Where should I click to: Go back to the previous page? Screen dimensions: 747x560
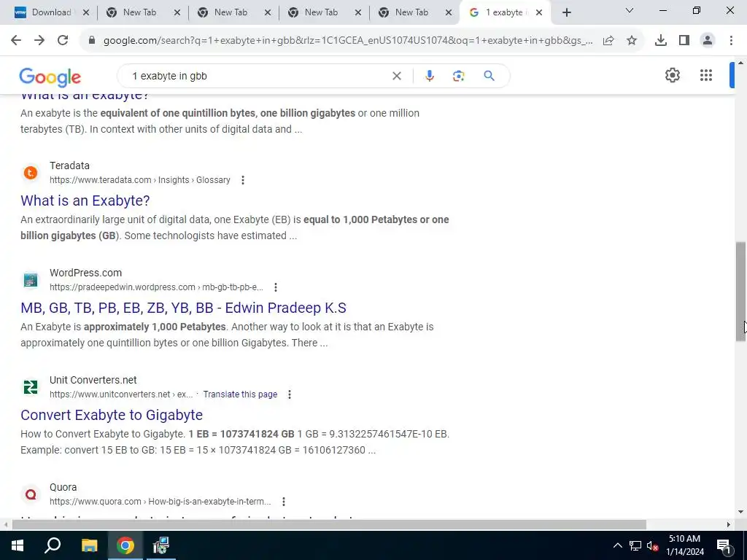16,41
